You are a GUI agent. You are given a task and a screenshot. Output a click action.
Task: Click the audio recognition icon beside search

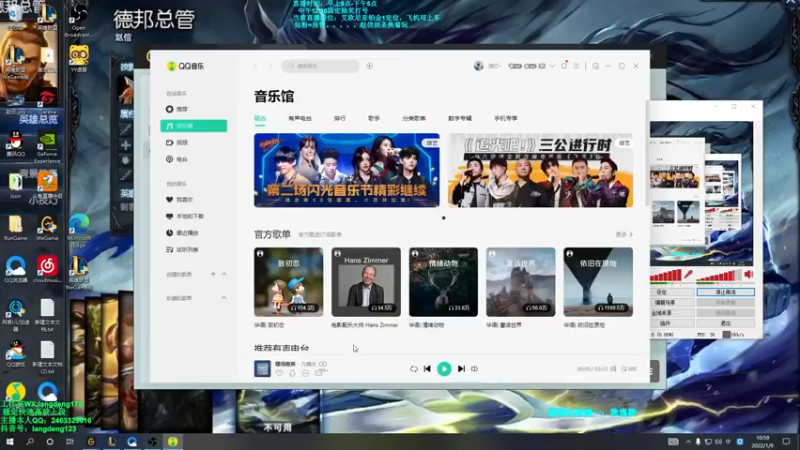(369, 66)
